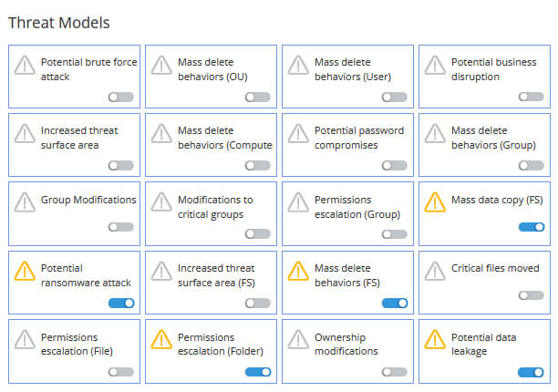Enable the Potential brute force attack toggle
This screenshot has width=558, height=392.
click(x=120, y=97)
